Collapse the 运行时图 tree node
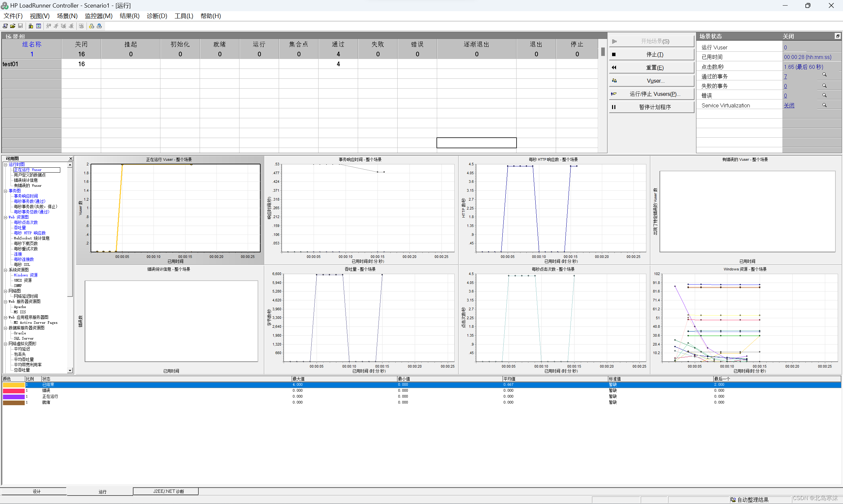 5,165
